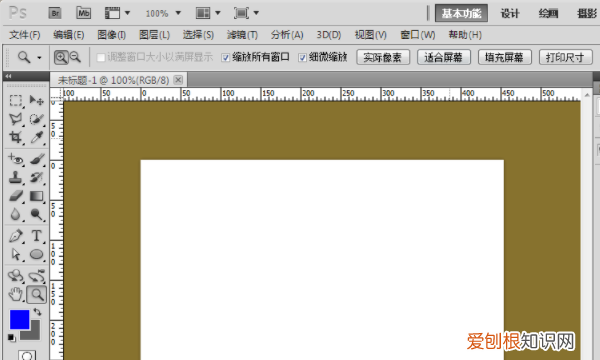Select the 3D Object Rotate tool
The height and width of the screenshot is (360, 600).
16,275
